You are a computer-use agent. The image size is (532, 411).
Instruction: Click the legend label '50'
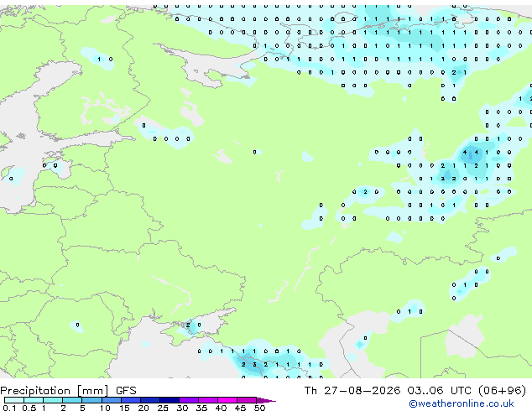click(259, 408)
